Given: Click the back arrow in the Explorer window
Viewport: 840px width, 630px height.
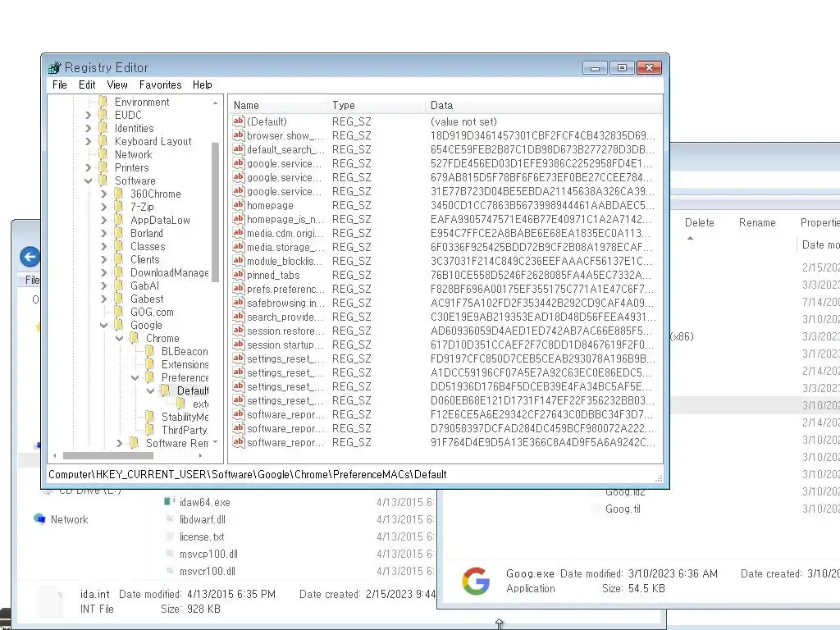Looking at the screenshot, I should (x=30, y=257).
